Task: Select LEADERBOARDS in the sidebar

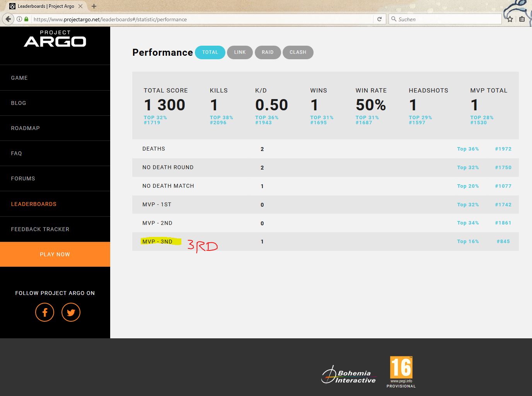Action: pyautogui.click(x=34, y=204)
